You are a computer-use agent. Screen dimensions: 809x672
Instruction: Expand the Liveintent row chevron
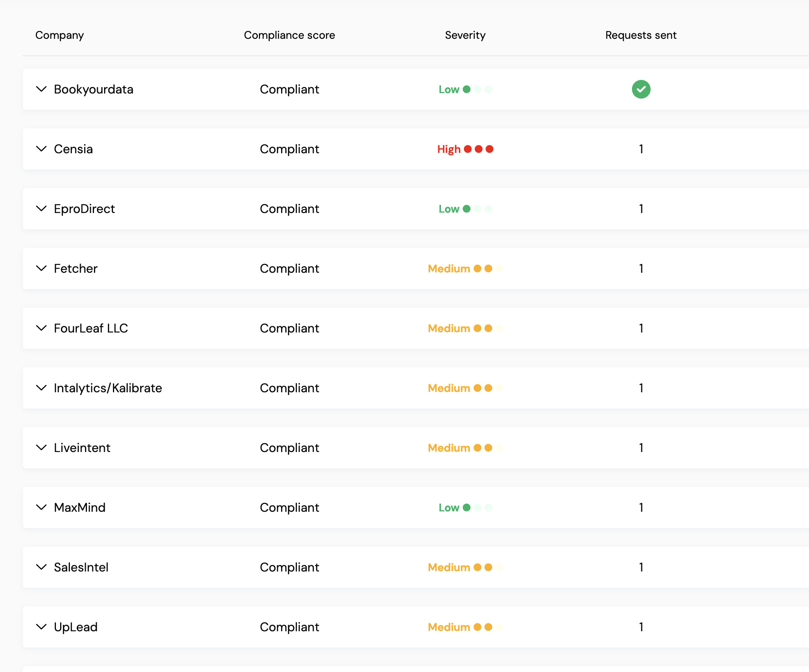(41, 448)
